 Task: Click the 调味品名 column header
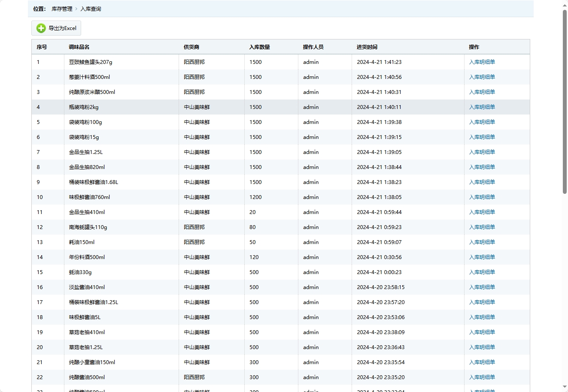(x=79, y=47)
